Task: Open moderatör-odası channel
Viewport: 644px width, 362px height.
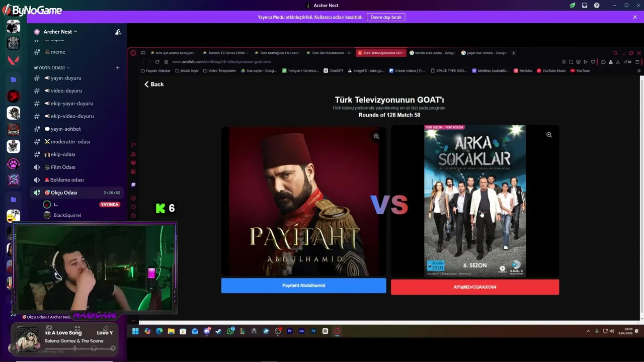Action: [x=75, y=142]
